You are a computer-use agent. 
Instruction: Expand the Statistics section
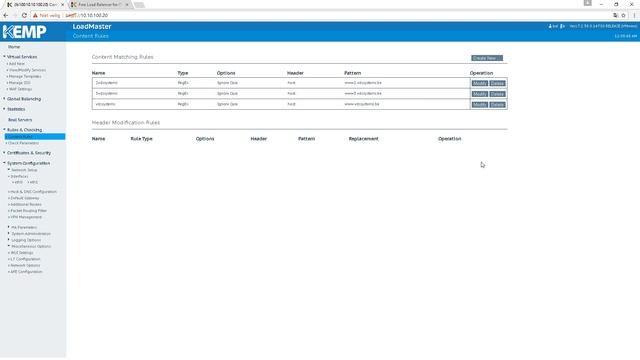click(x=16, y=109)
